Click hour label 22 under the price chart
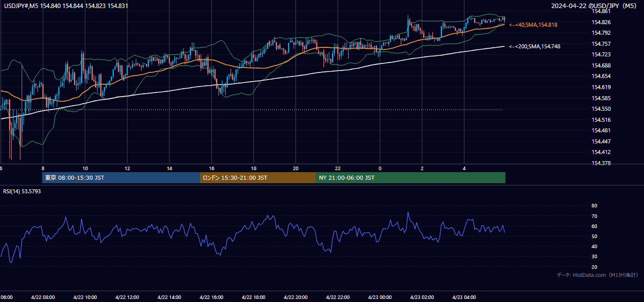Screen dimensions: 644x302 tap(338, 168)
